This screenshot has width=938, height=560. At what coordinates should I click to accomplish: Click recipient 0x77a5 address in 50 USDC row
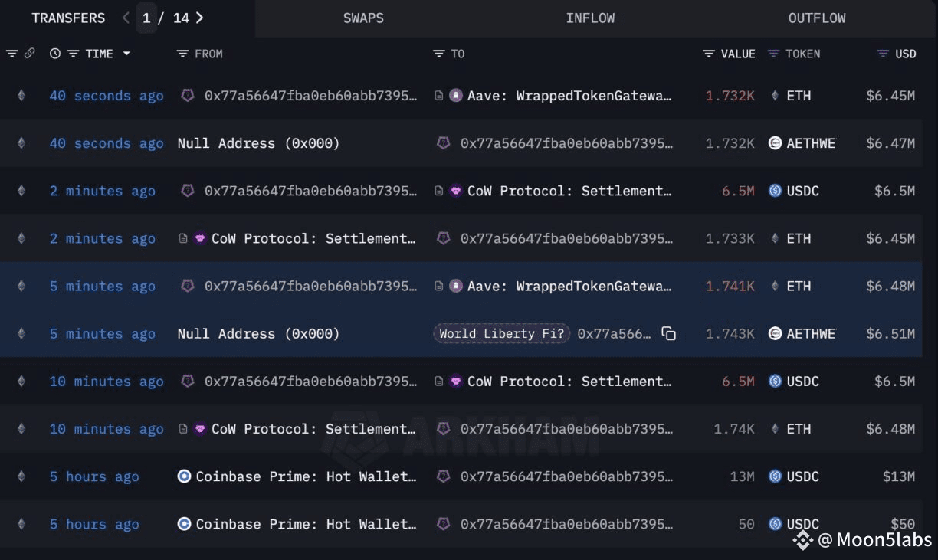(x=566, y=524)
